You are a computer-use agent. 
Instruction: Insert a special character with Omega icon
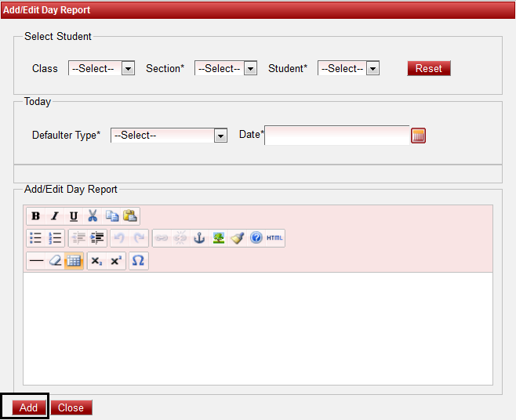tap(138, 261)
